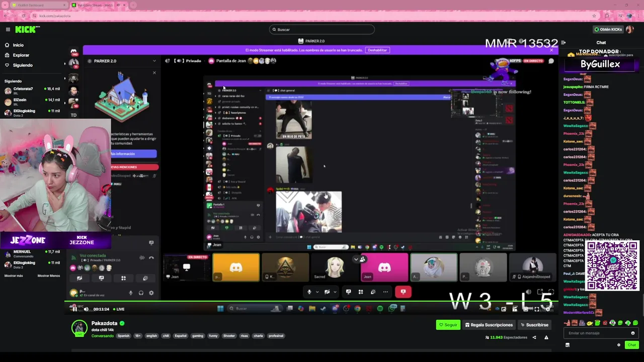Click the Suscribirse button
This screenshot has width=644, height=362.
(x=534, y=325)
